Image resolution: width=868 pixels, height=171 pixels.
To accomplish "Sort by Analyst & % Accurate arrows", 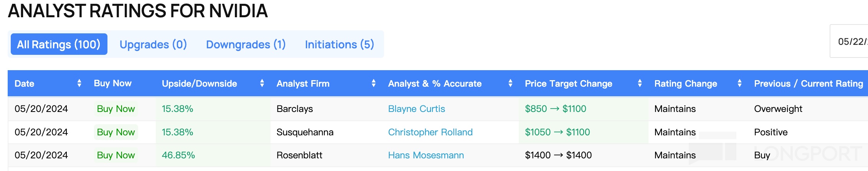I will [510, 83].
